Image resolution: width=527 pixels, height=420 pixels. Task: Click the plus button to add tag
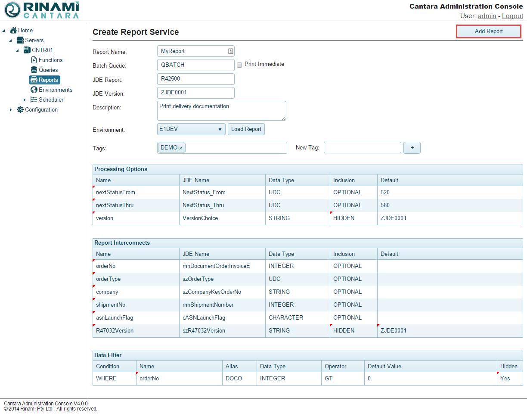pyautogui.click(x=412, y=148)
